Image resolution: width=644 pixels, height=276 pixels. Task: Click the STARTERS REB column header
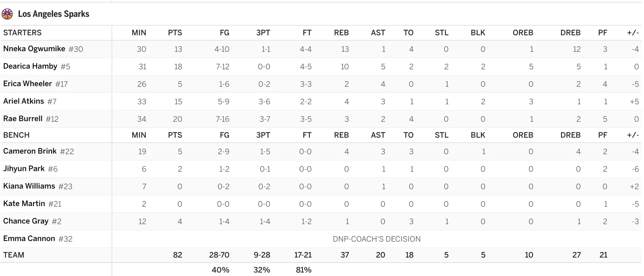point(341,33)
